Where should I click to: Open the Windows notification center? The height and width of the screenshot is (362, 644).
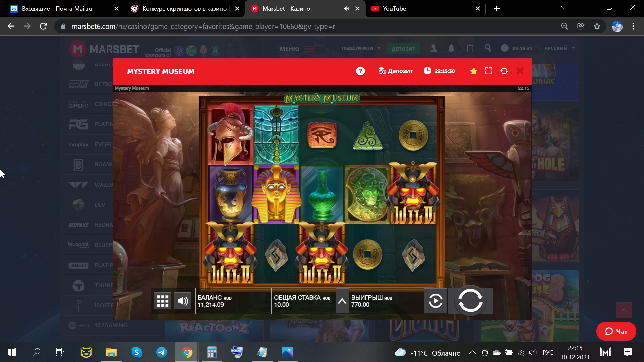pos(628,352)
